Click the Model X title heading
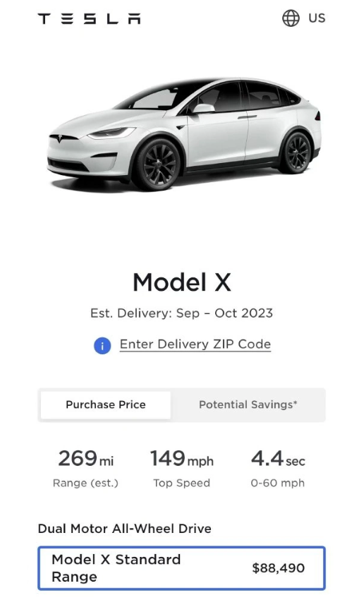 182,282
